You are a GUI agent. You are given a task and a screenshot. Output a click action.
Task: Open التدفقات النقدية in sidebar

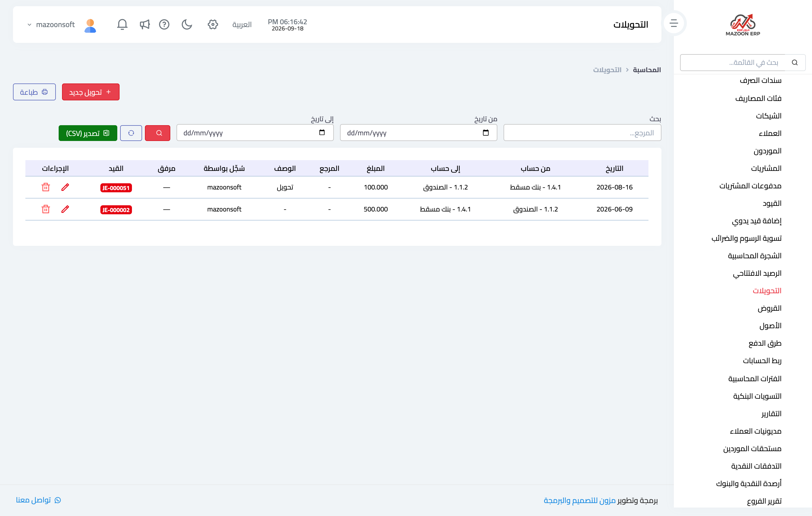756,466
